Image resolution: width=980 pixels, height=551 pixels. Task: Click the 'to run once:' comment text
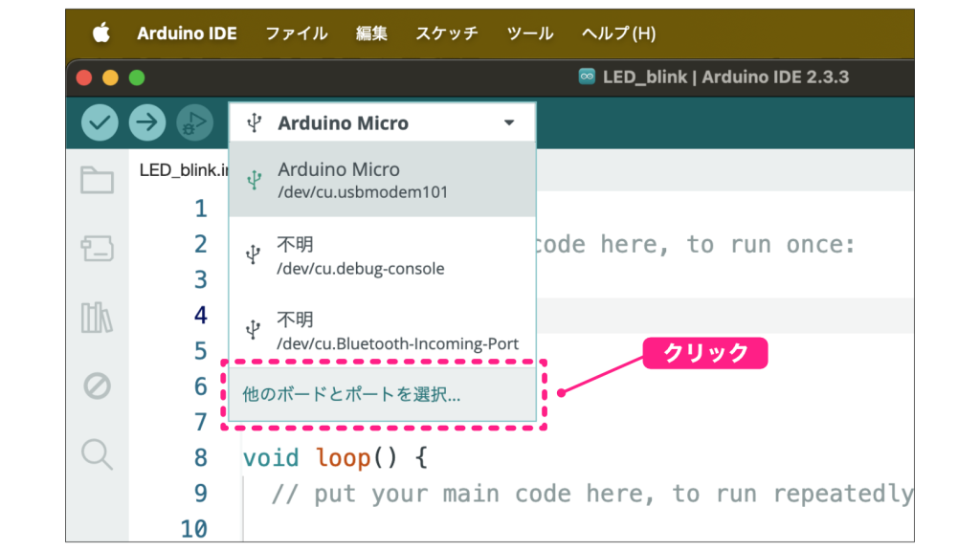[x=770, y=244]
